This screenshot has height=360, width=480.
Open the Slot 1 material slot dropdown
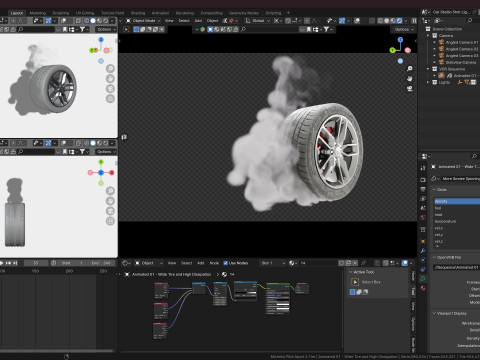(273, 263)
